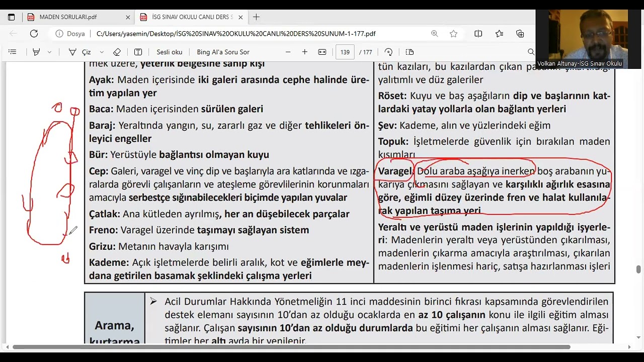The image size is (644, 362).
Task: Fit the page to width
Action: coord(322,52)
